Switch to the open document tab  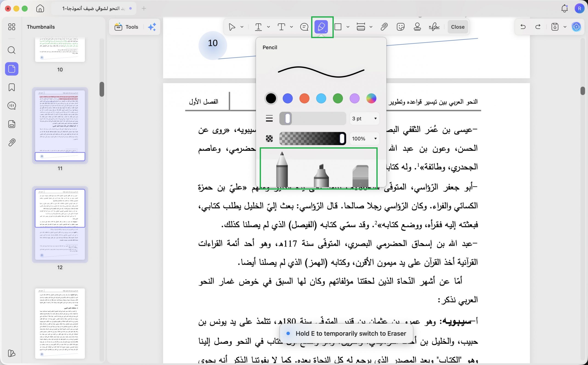pos(93,9)
